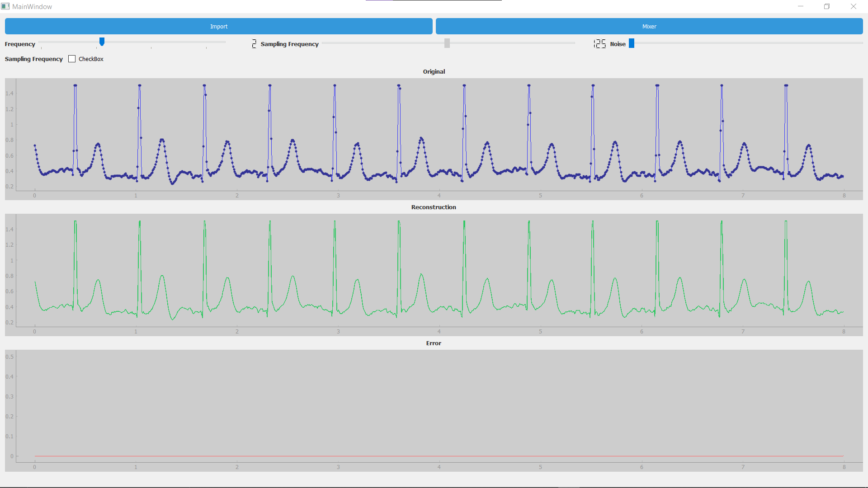Click the frequency LCD number display
868x488 pixels.
254,44
